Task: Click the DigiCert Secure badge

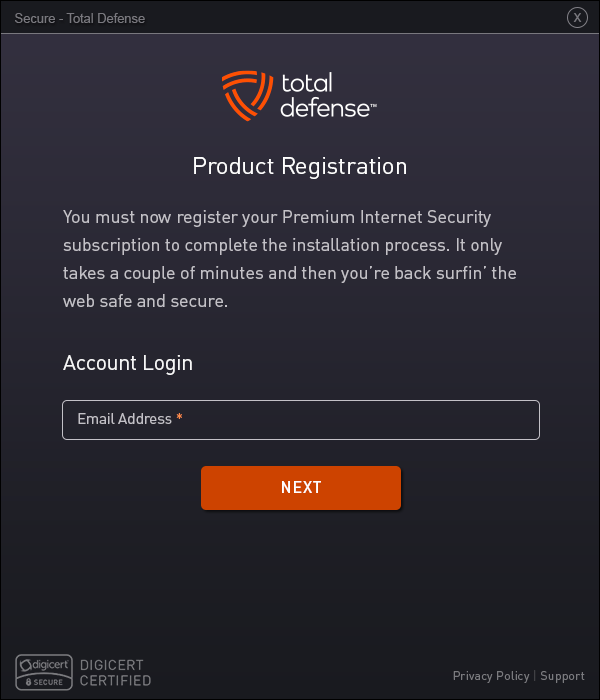Action: (44, 672)
